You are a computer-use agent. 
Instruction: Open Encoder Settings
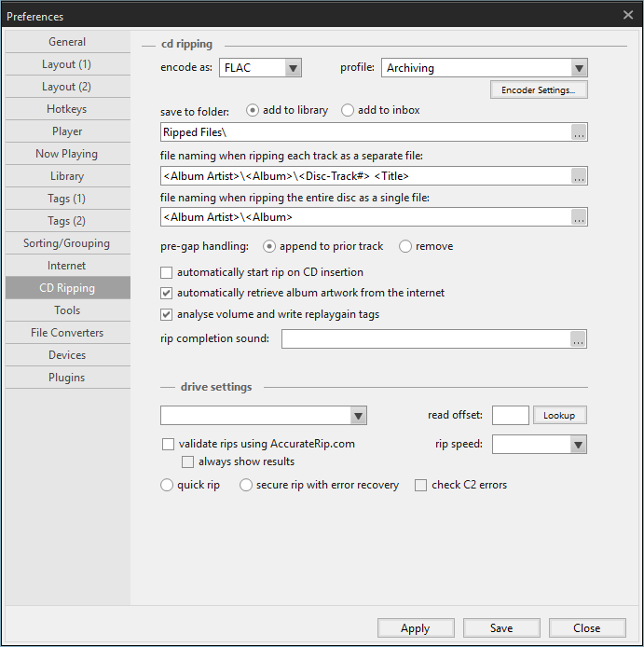539,89
